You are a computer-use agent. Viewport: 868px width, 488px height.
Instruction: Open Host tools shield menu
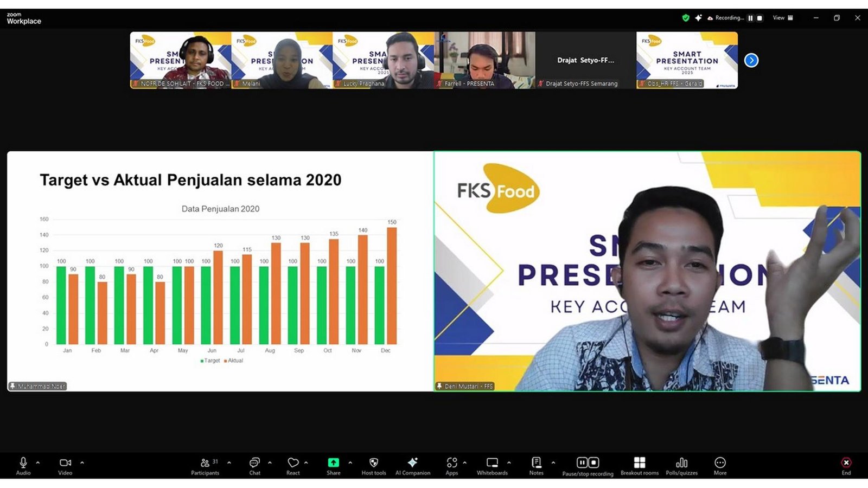(x=374, y=465)
